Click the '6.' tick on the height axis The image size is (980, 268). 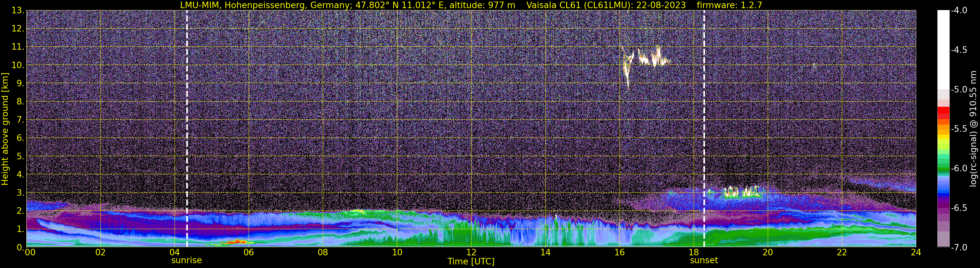coord(20,138)
